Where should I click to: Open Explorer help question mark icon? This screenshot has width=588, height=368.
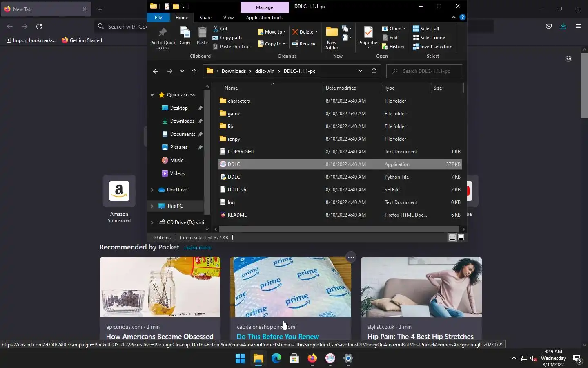(462, 17)
